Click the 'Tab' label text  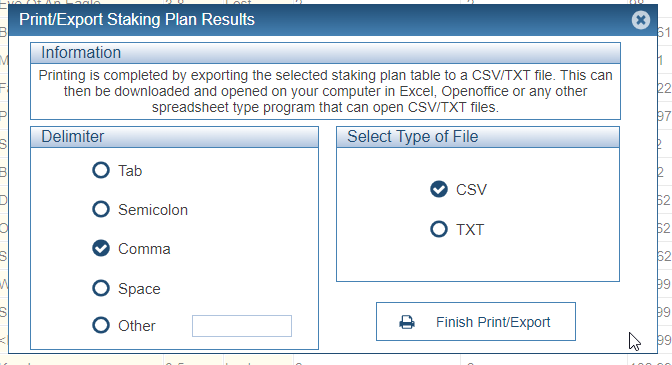pyautogui.click(x=130, y=171)
